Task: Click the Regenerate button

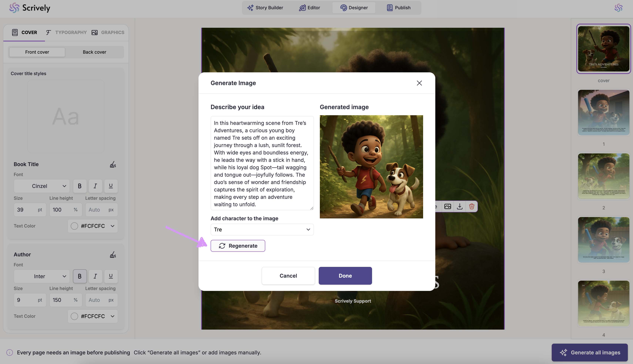Action: (x=238, y=246)
